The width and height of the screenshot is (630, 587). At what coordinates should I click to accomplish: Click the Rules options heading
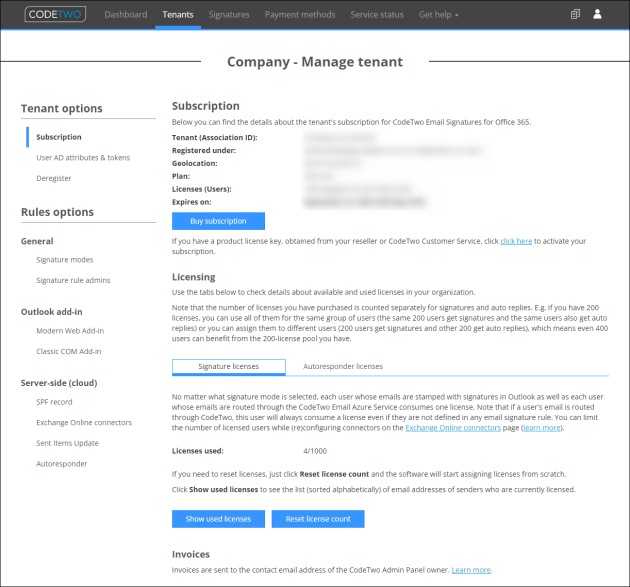57,212
